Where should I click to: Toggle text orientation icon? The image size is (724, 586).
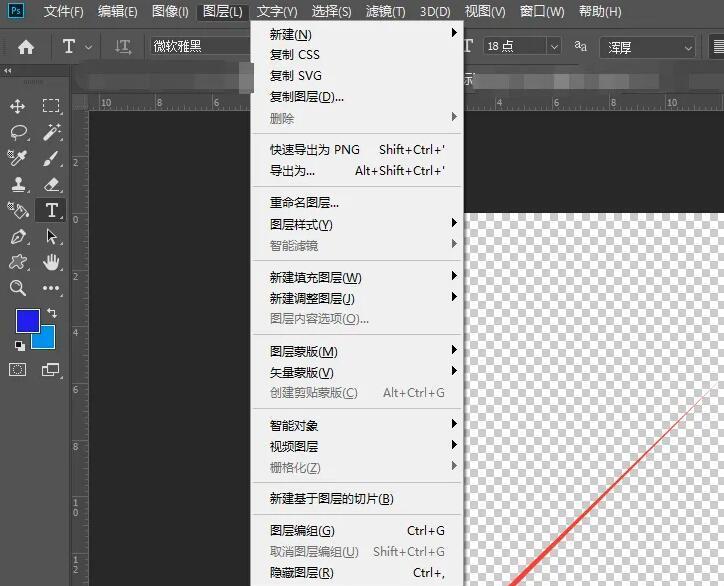pos(123,47)
